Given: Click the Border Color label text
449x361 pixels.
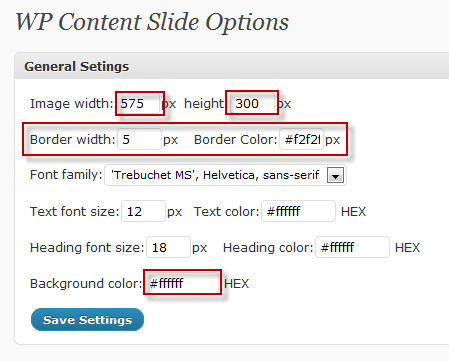Looking at the screenshot, I should [x=235, y=139].
